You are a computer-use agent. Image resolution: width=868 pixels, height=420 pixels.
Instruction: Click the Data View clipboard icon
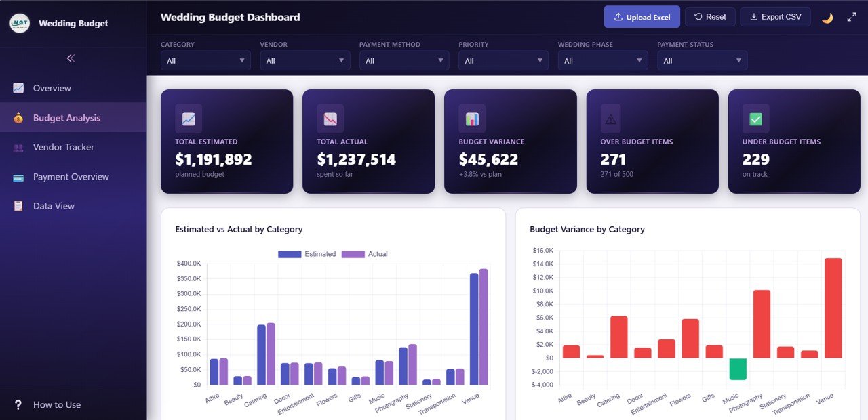(18, 206)
